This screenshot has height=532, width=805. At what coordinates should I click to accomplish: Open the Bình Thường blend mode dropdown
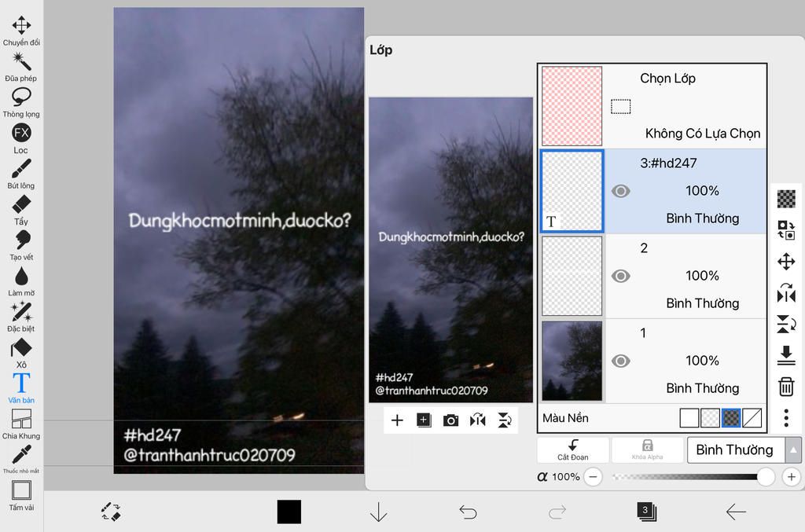coord(735,450)
